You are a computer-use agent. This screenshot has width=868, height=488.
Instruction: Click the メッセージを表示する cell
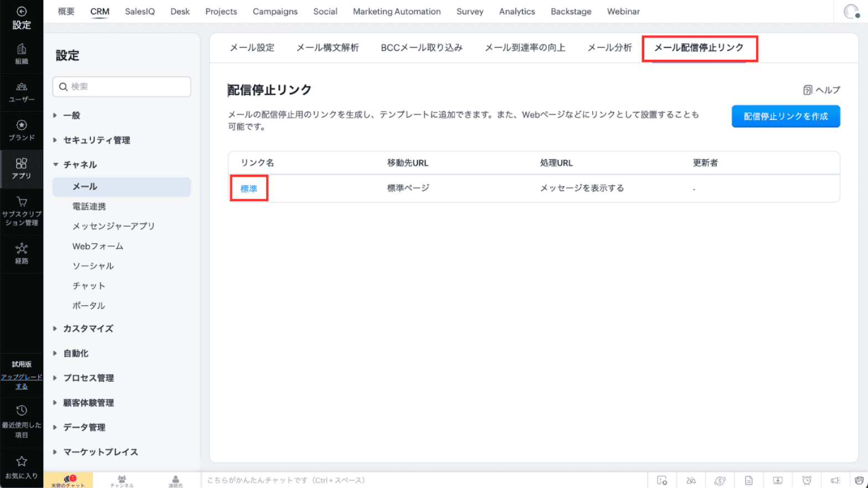pyautogui.click(x=582, y=188)
